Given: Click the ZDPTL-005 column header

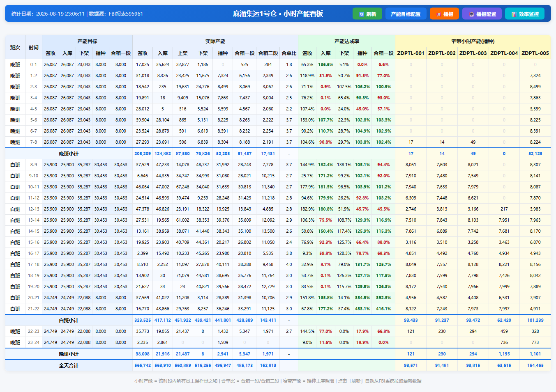Looking at the screenshot, I should click(535, 53).
